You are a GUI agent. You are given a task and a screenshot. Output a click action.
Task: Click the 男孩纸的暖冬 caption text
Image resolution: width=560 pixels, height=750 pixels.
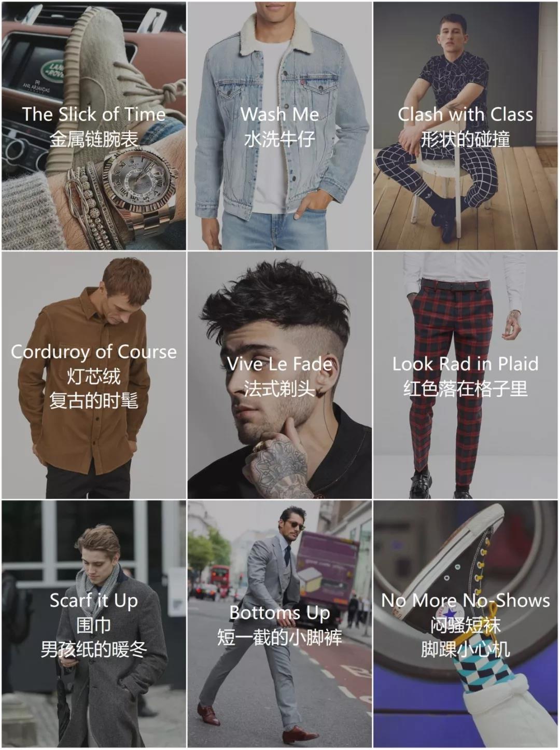(94, 649)
